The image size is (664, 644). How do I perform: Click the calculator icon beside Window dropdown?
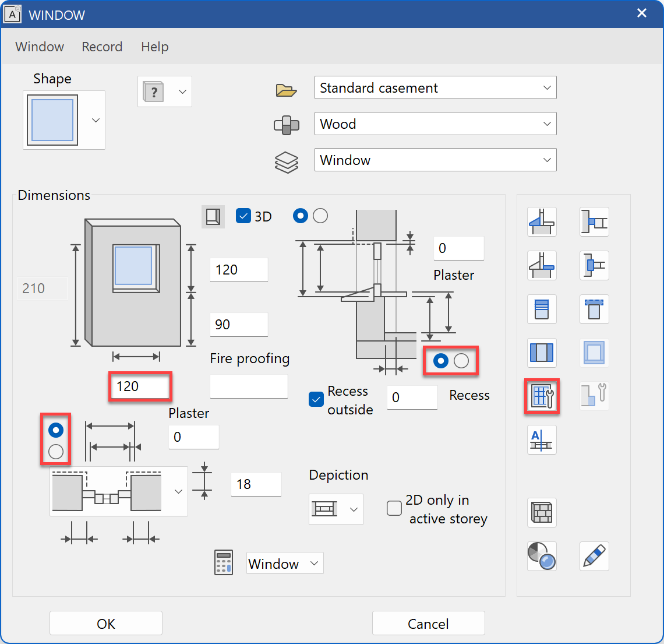click(x=224, y=563)
